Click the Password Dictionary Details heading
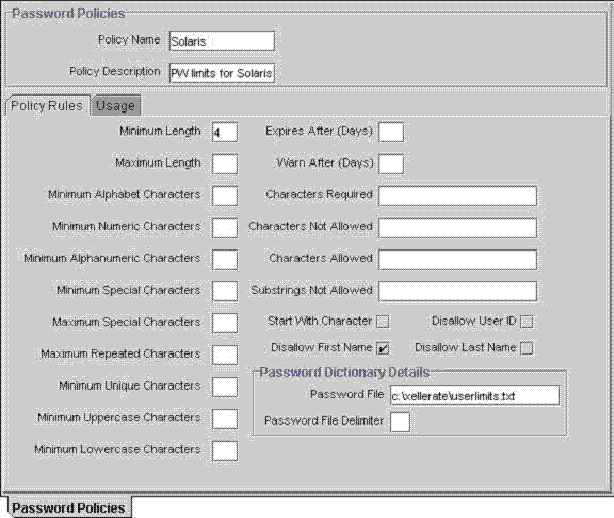Screen dimensions: 614x518 345,372
